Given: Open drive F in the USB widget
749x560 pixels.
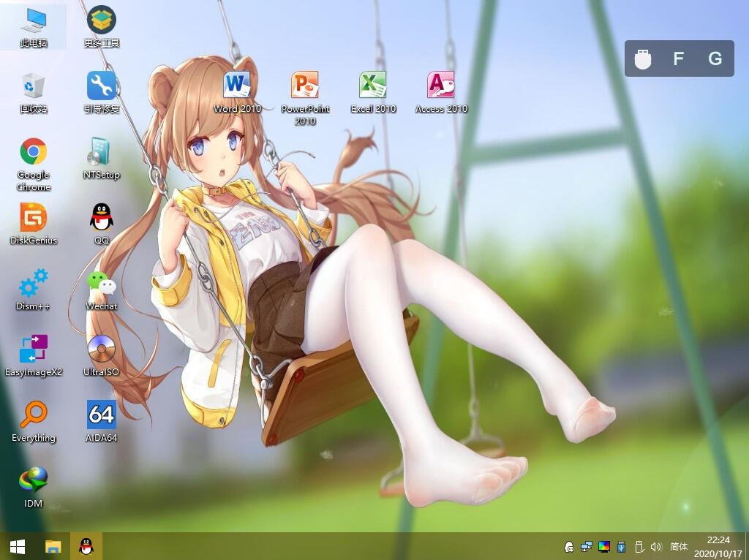Looking at the screenshot, I should coord(678,58).
